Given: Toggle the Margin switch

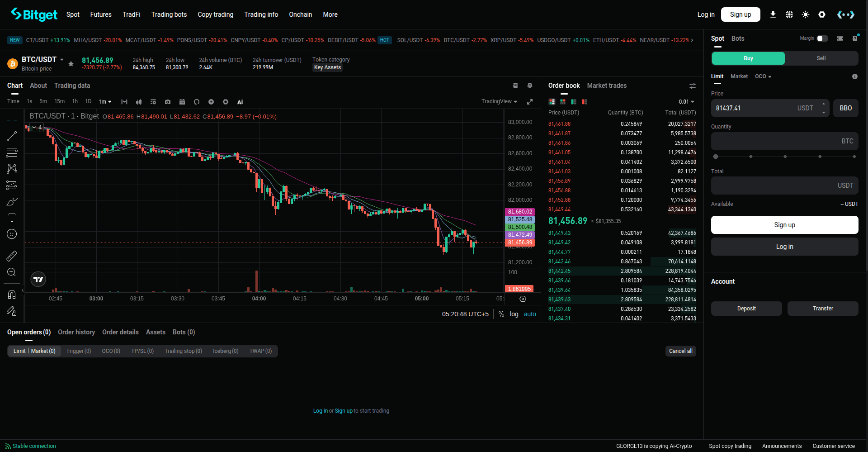Looking at the screenshot, I should (822, 38).
